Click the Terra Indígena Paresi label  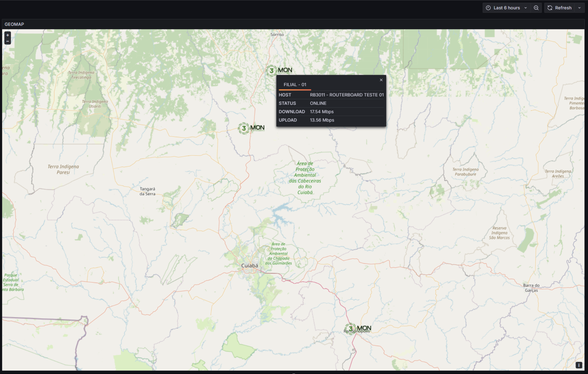[63, 169]
